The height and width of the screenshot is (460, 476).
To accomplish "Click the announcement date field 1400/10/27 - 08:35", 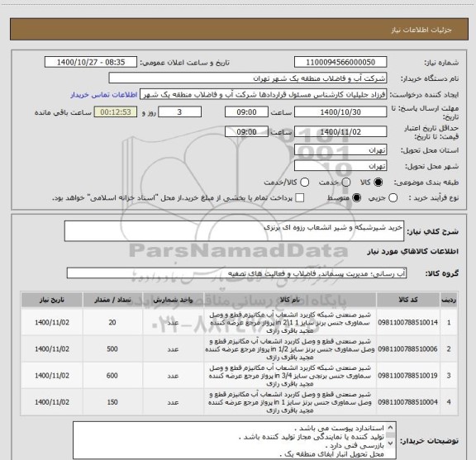I will pos(91,62).
